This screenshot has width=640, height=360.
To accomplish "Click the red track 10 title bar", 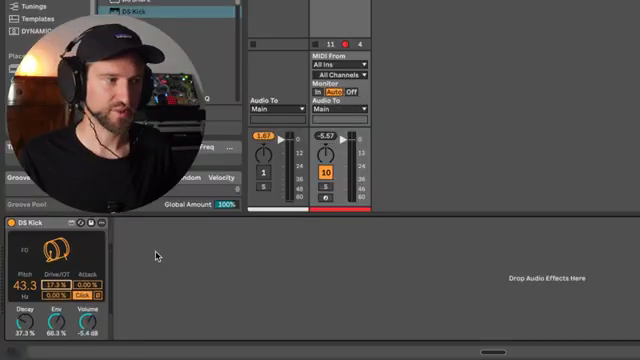I will pos(340,209).
